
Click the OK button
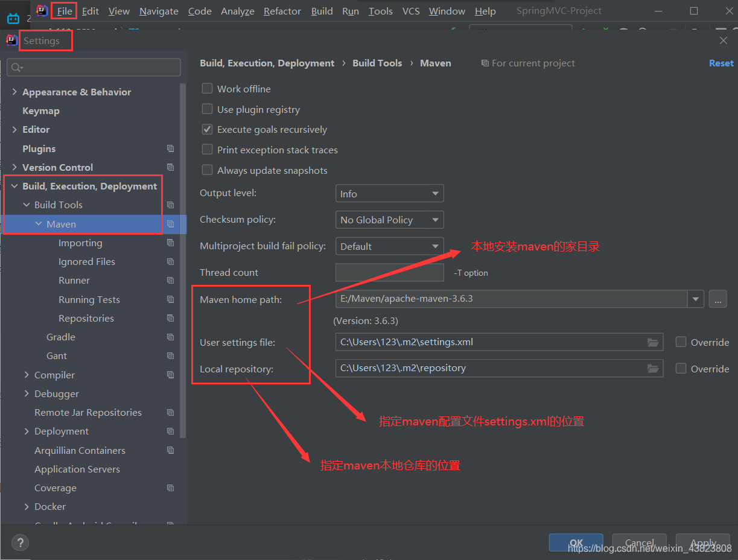pos(576,542)
